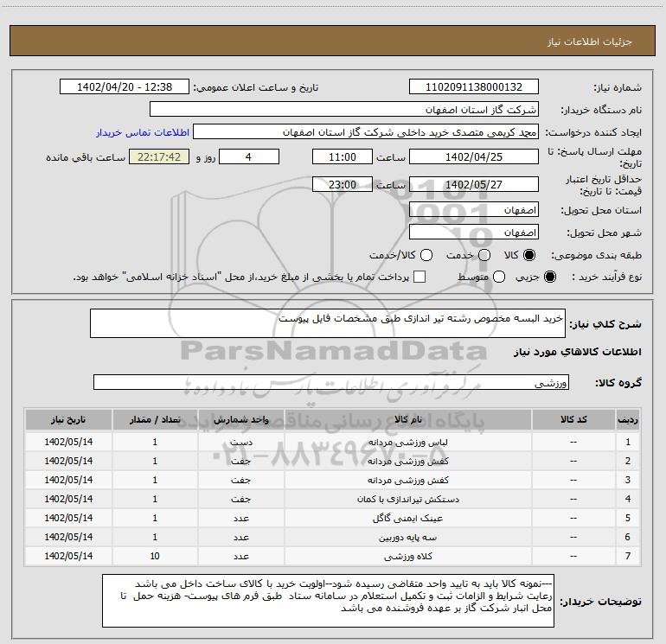Click the نام کالا column header
The width and height of the screenshot is (666, 644).
407,419
